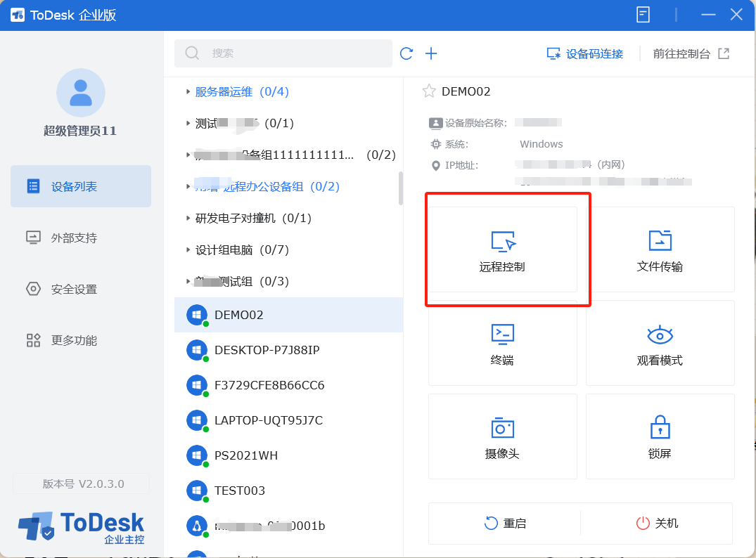This screenshot has height=558, width=756.
Task: Expand the 设计组电脑 group
Action: [188, 249]
